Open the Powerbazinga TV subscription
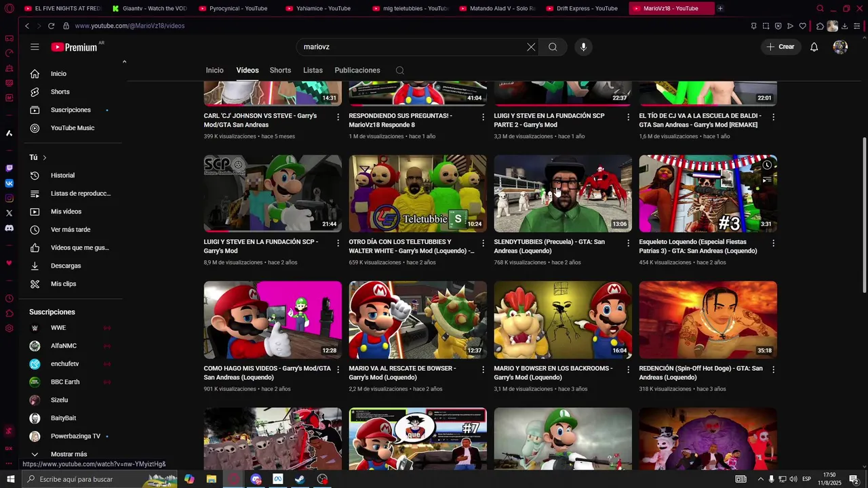 [75, 436]
